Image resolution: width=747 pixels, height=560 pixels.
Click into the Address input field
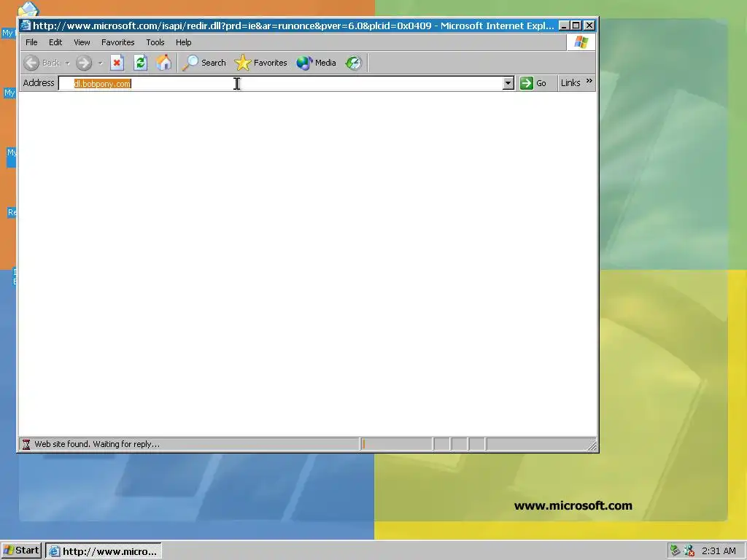[x=281, y=83]
